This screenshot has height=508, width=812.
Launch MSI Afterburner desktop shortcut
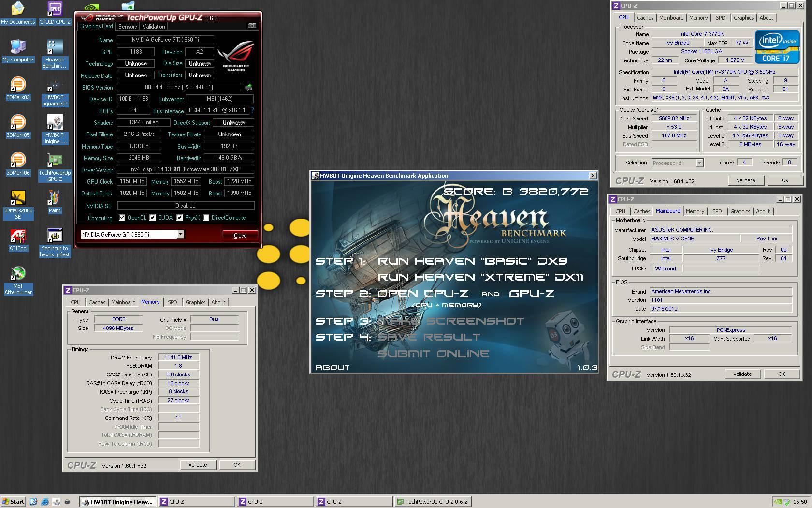tap(18, 281)
